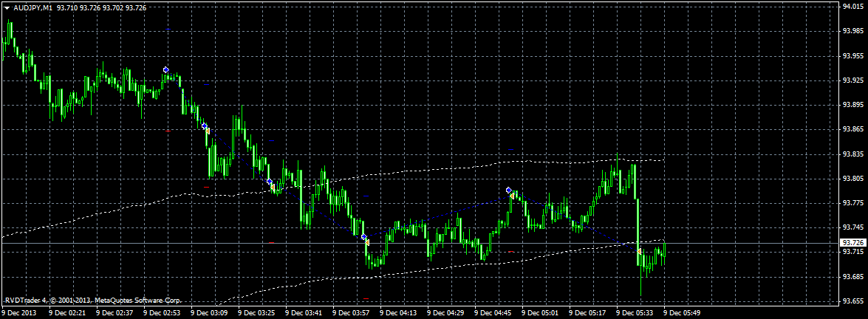Click time axis label 9 Dec 03:57
The width and height of the screenshot is (868, 319).
pos(352,313)
